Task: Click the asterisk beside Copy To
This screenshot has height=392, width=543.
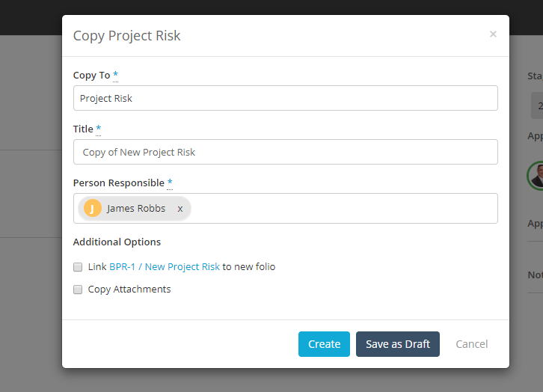Action: click(116, 75)
